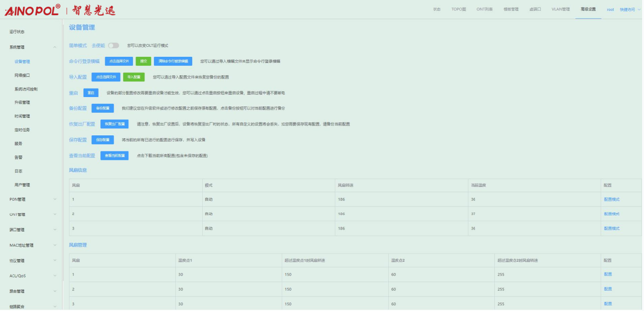Click 配置模式 link for fan 2
Screen dimensions: 644x311
(x=611, y=214)
